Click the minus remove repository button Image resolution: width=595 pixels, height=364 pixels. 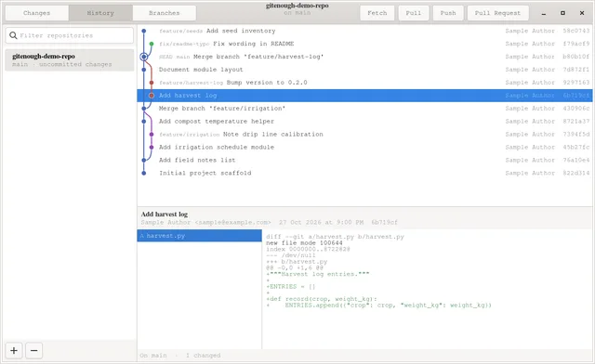point(33,350)
